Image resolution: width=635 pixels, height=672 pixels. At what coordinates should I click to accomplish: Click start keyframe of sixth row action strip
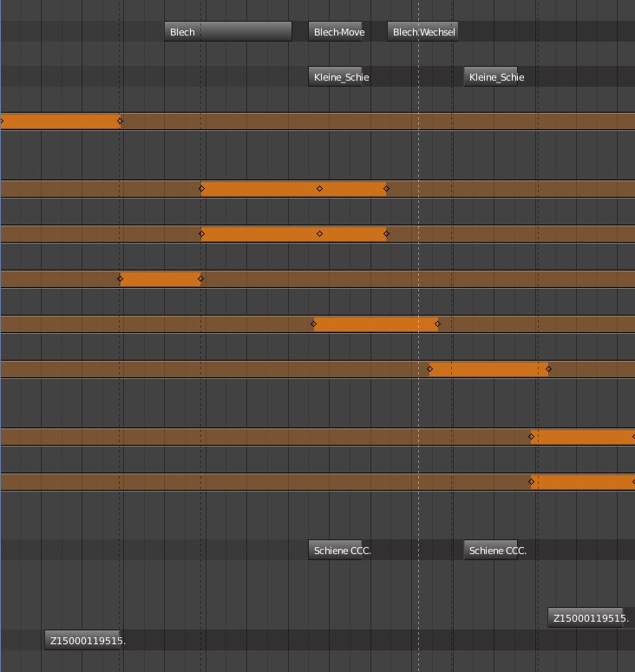coord(429,369)
